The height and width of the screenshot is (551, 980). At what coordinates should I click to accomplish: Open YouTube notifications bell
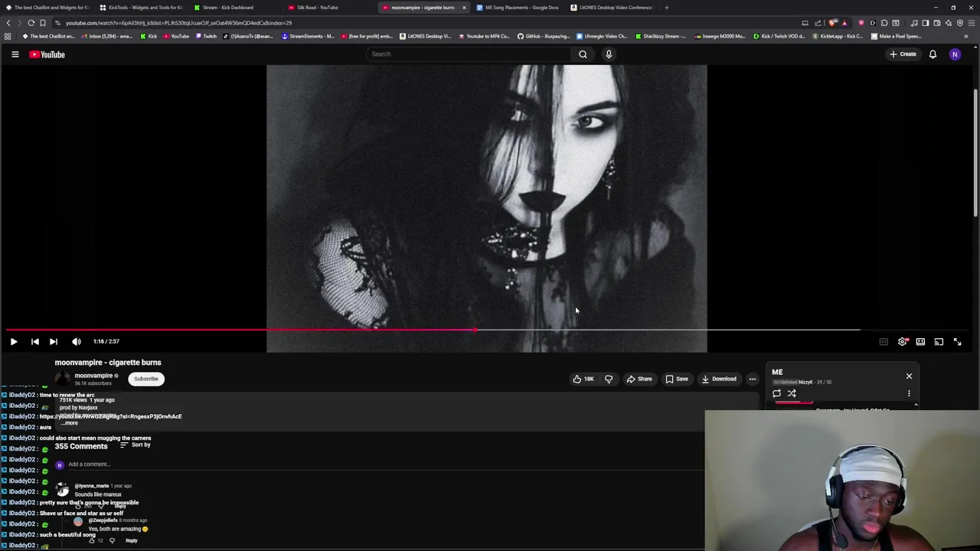pyautogui.click(x=933, y=54)
